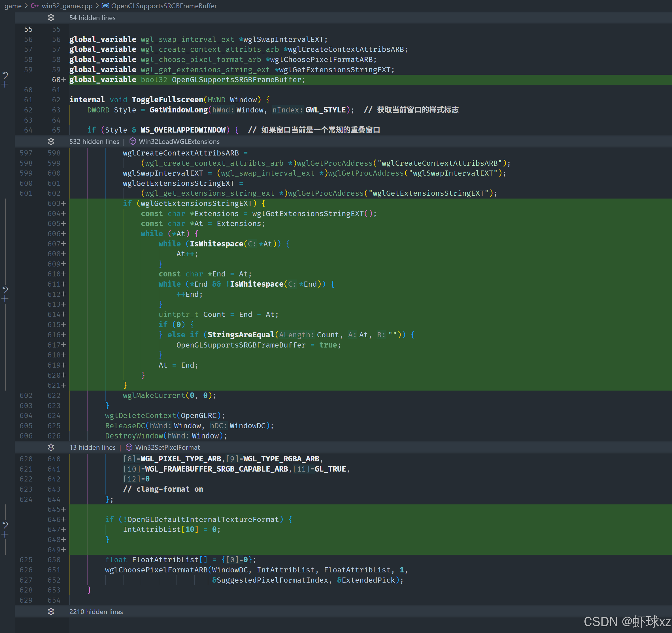672x633 pixels.
Task: Revert the IntAttribList block change
Action: (x=5, y=525)
